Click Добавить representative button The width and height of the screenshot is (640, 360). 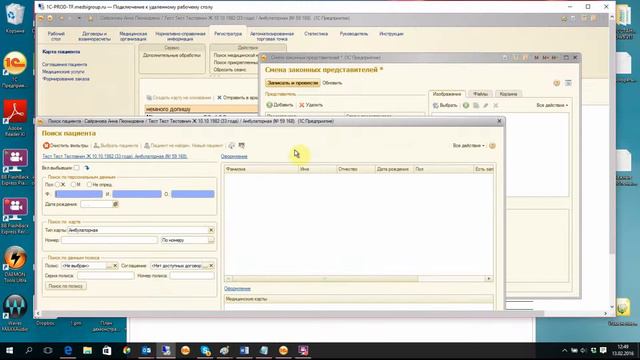click(x=280, y=105)
